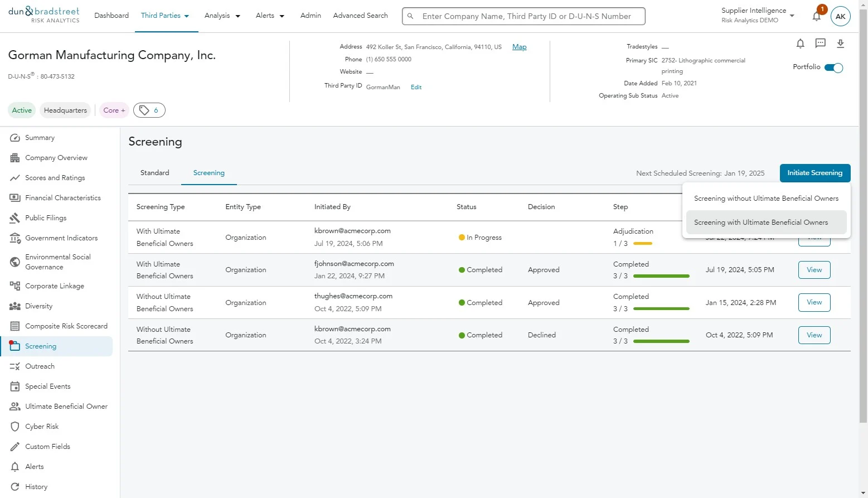Click the company search input field

coord(527,16)
